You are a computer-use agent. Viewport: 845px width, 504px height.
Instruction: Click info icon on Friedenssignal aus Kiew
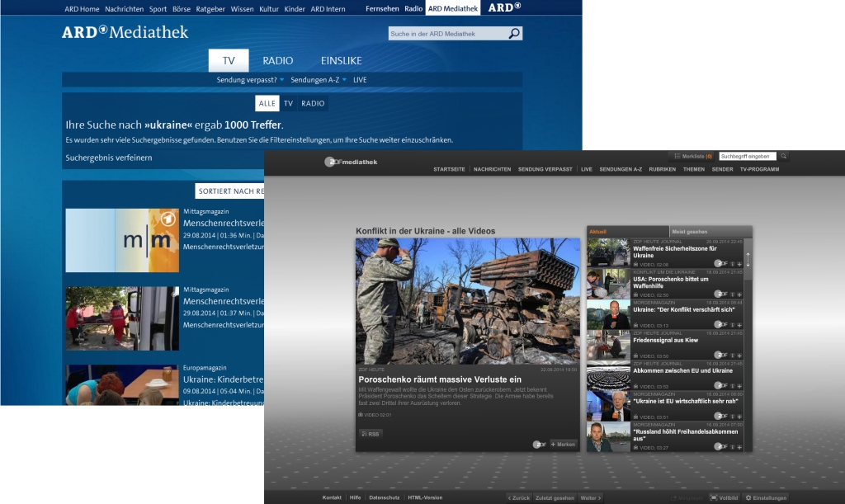pos(733,356)
